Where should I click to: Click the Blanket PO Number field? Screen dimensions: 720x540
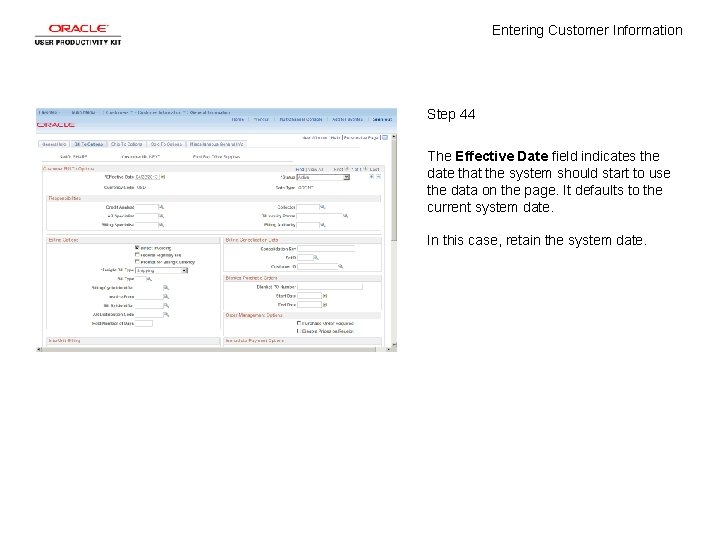tap(330, 287)
